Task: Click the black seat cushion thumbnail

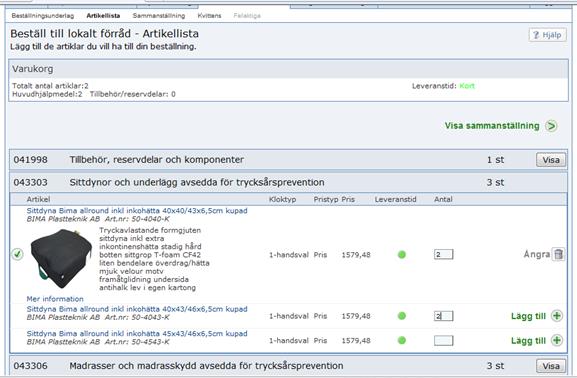Action: (x=61, y=259)
